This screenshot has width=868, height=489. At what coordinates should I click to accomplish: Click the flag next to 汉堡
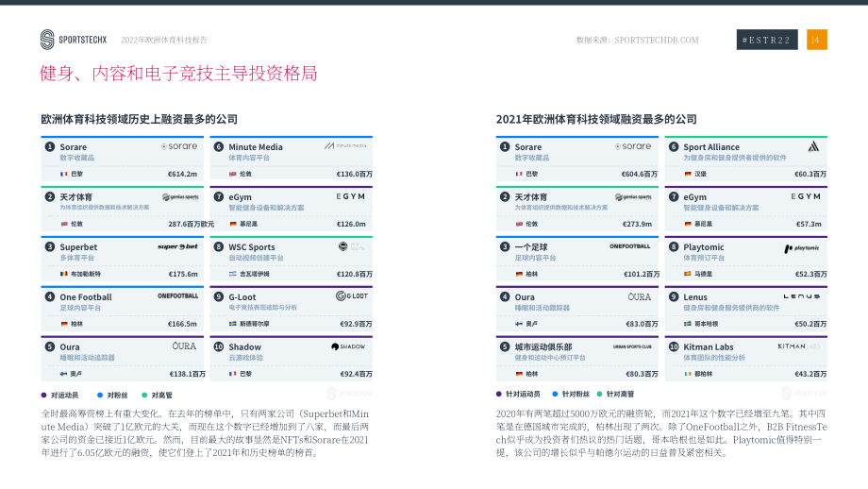click(688, 174)
